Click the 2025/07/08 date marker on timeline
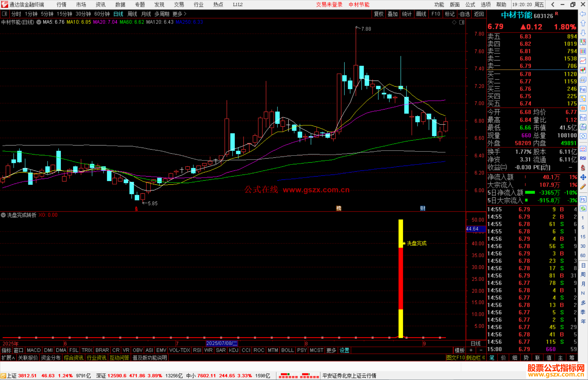This screenshot has height=380, width=588. 222,343
